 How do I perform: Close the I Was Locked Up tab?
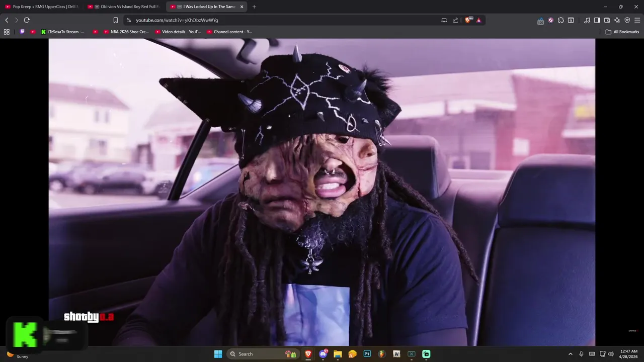[x=242, y=7]
